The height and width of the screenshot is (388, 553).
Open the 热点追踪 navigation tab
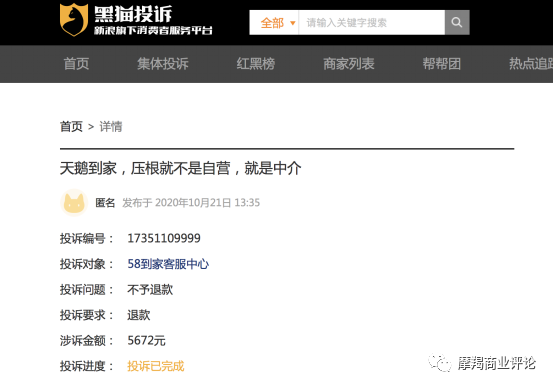(x=531, y=64)
